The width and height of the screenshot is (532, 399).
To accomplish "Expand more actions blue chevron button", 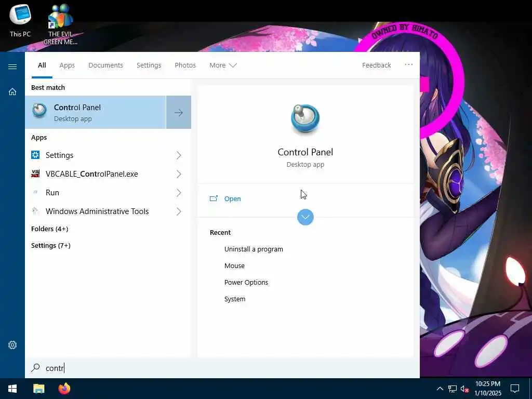I will coord(305,217).
